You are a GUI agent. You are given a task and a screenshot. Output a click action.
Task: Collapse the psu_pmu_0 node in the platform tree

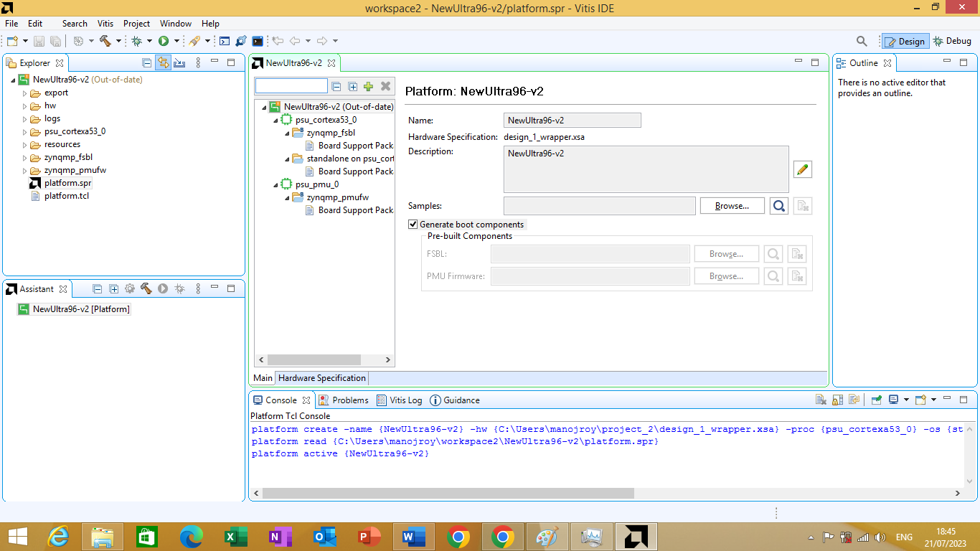point(275,184)
